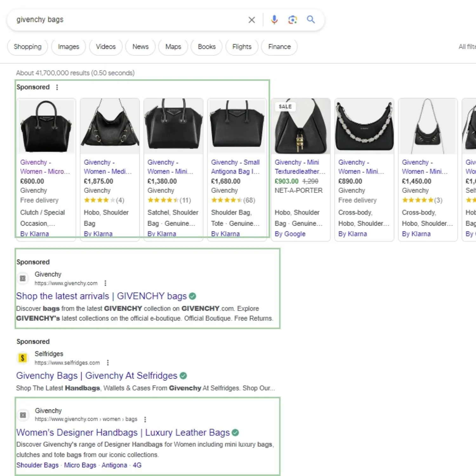Switch to the Finance filter
The height and width of the screenshot is (476, 476).
click(279, 47)
